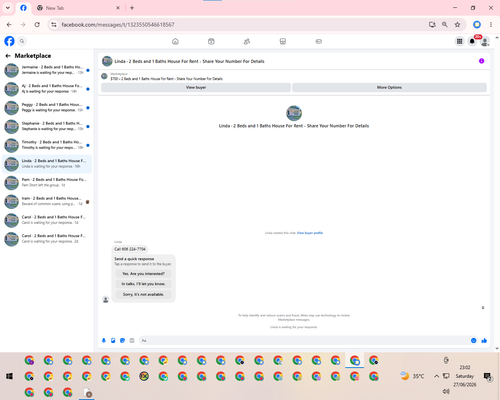The image size is (500, 400).
Task: Open the Marketplace storefront icon in the top navigation
Action: [x=283, y=41]
